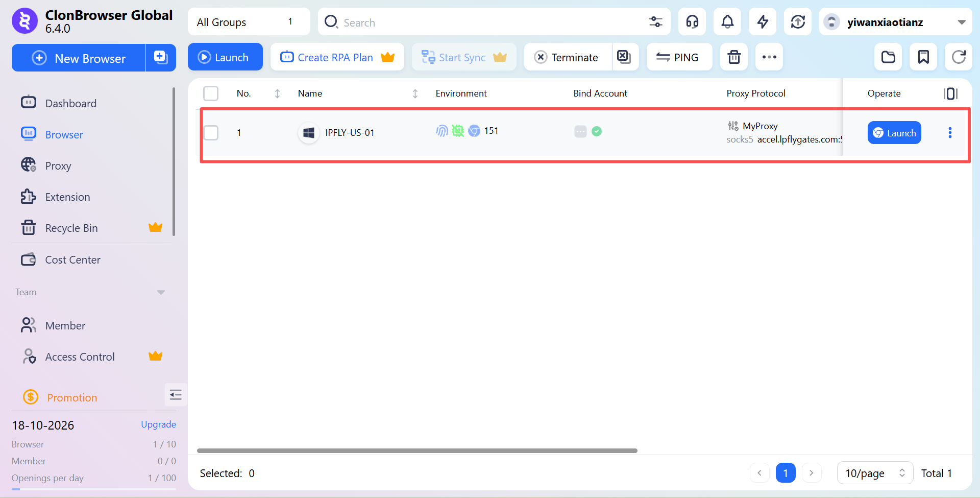Viewport: 980px width, 498px height.
Task: Sort by the No. column arrows
Action: 277,93
